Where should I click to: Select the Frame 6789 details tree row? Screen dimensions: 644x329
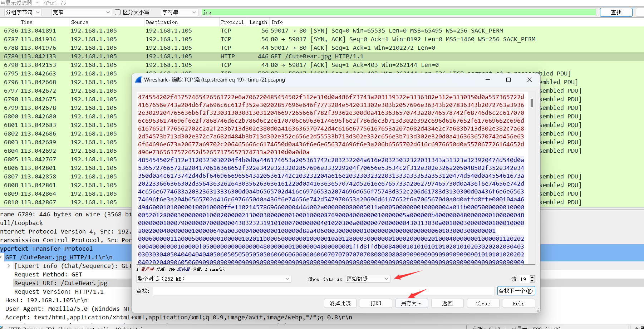[66, 215]
